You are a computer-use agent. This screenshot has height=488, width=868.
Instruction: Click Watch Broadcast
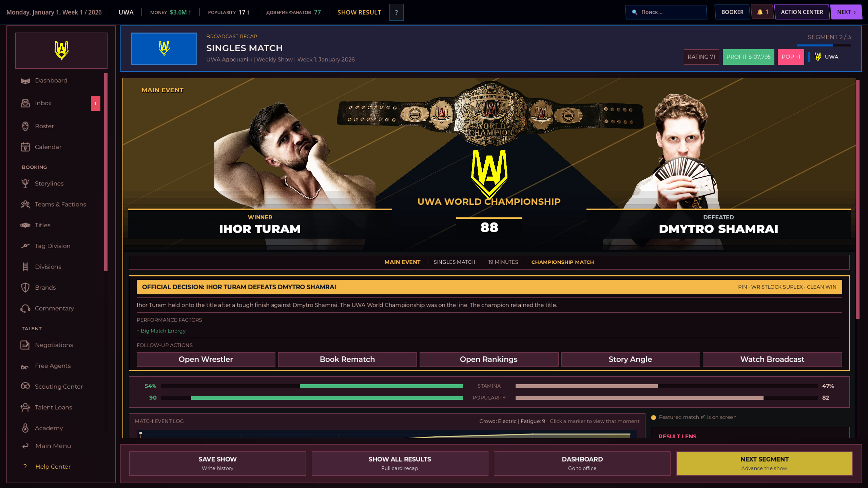(x=772, y=359)
